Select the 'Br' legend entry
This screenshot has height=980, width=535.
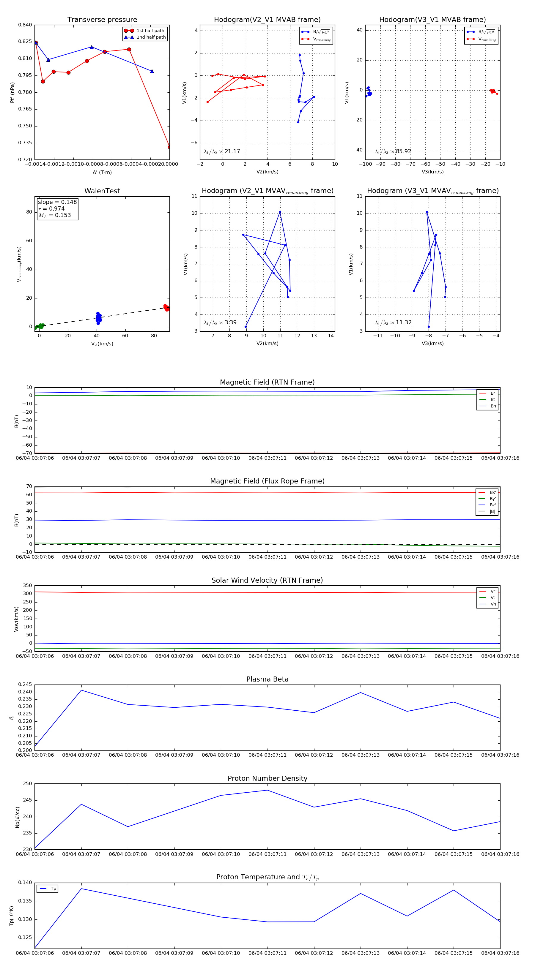coord(487,393)
